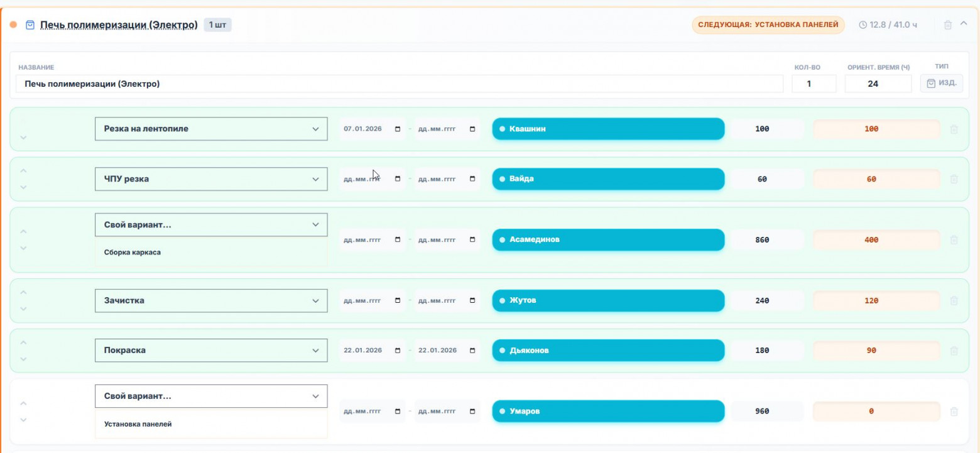Click the Название text field
The image size is (980, 453).
[400, 84]
